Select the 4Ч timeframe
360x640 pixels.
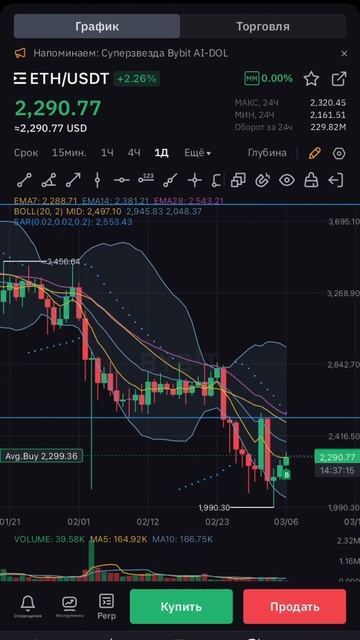point(134,153)
